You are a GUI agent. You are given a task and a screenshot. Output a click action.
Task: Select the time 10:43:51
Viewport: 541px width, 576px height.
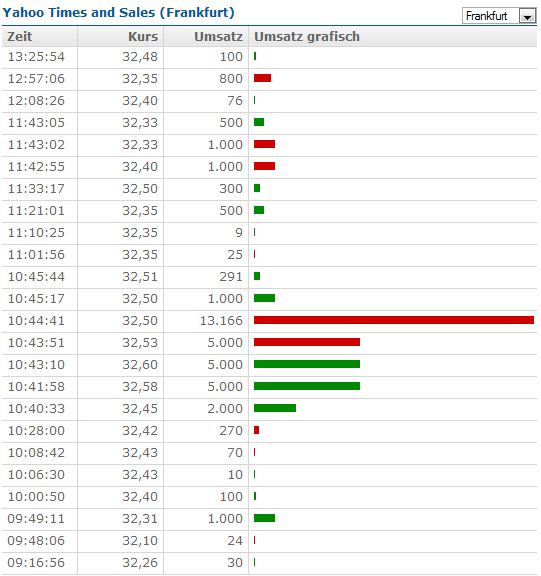coord(36,343)
